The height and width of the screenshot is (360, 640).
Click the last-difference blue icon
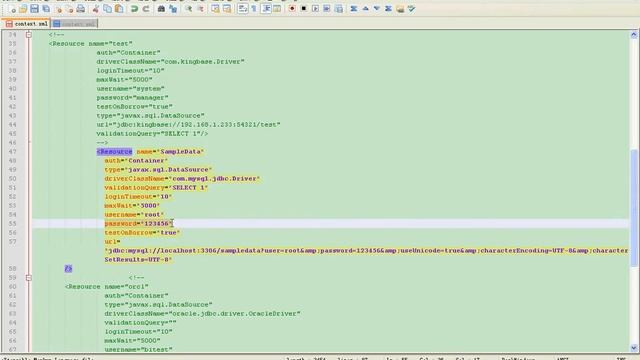[x=388, y=9]
